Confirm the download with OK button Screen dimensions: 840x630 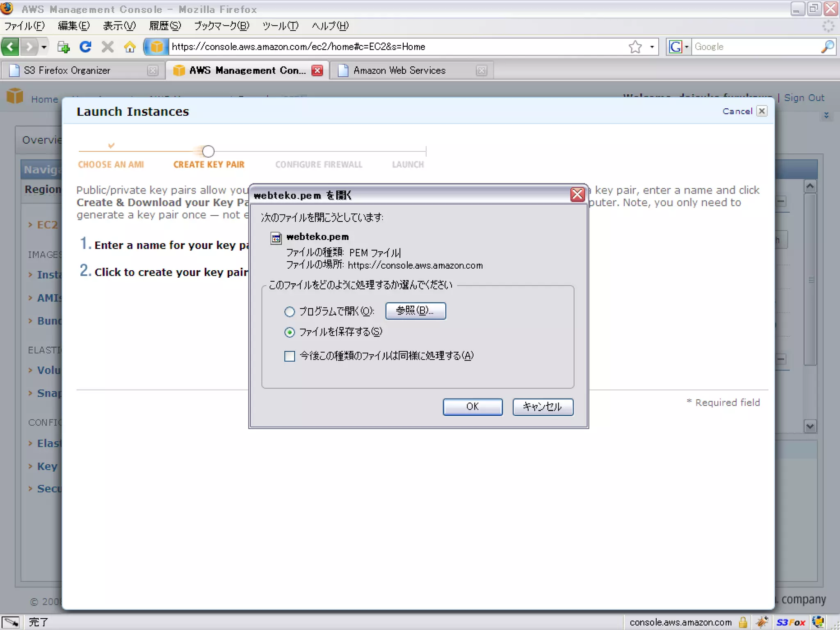472,407
